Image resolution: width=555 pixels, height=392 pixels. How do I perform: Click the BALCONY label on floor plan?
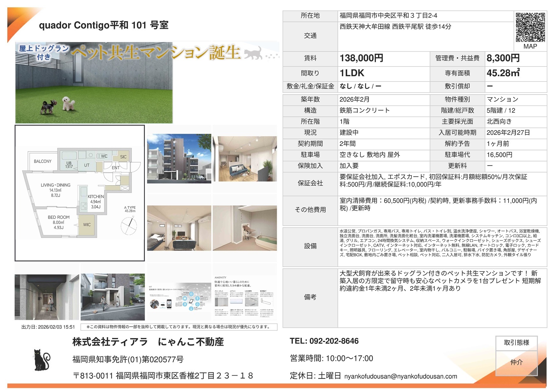[42, 161]
